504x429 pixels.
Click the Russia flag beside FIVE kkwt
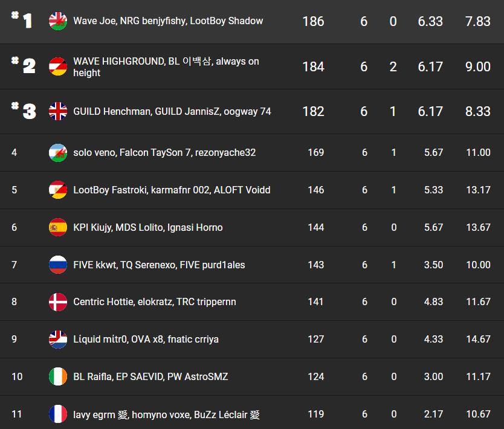click(x=58, y=265)
